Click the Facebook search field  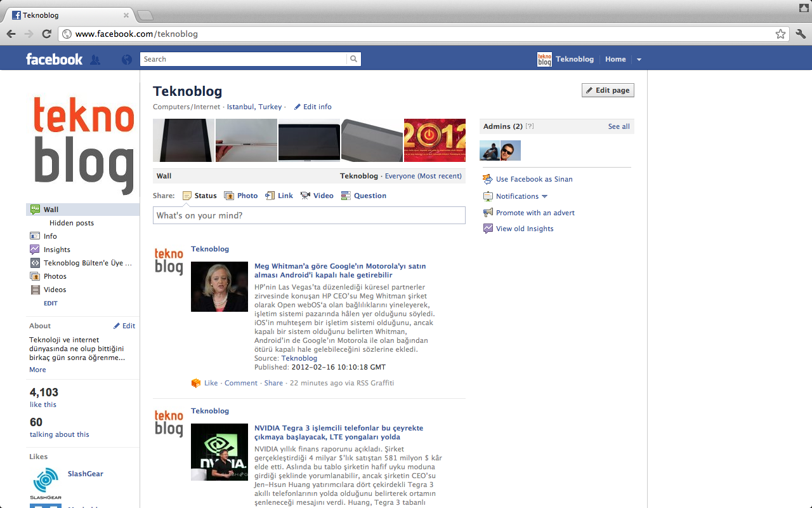(x=244, y=59)
